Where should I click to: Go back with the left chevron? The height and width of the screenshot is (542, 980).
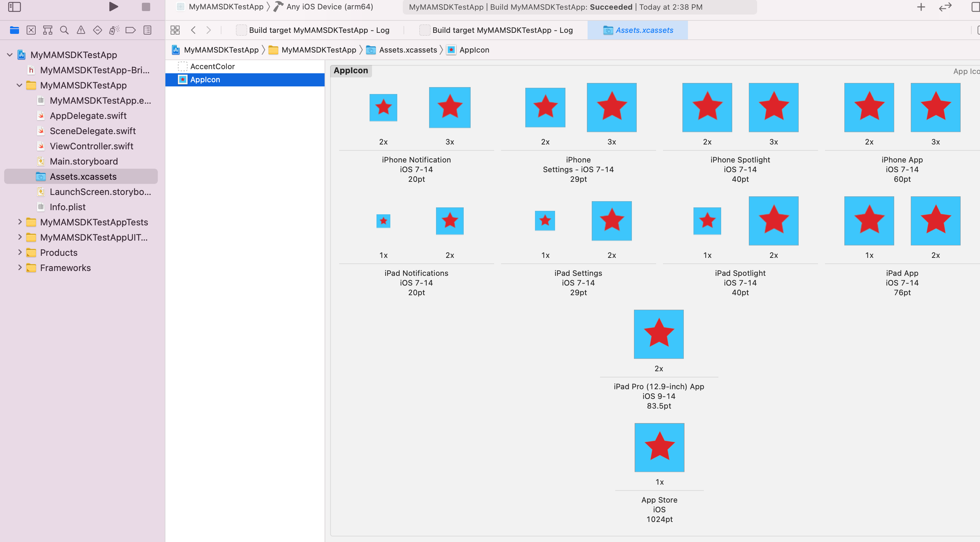coord(193,30)
